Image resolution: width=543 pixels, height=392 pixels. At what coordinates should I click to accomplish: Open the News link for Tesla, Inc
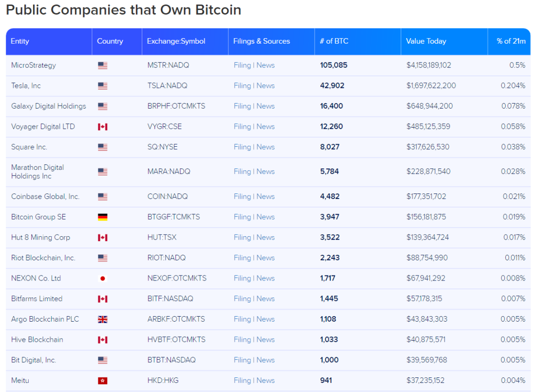tap(265, 86)
